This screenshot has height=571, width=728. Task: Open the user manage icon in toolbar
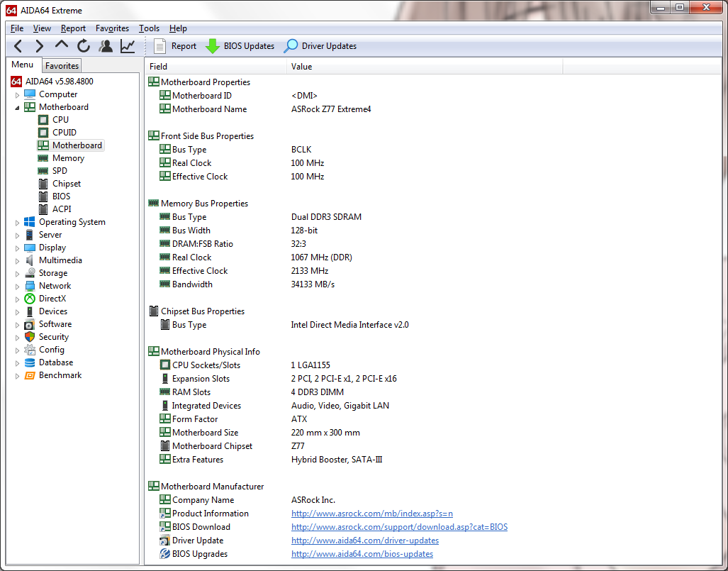pyautogui.click(x=106, y=46)
